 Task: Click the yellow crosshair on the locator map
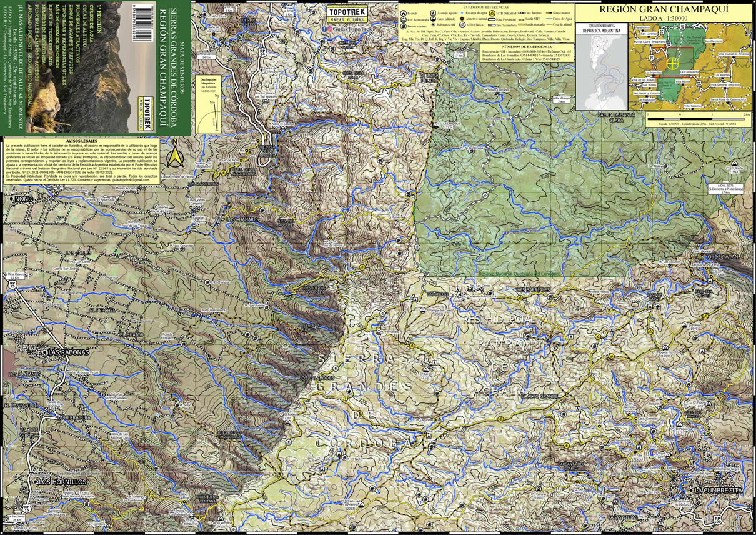click(673, 62)
